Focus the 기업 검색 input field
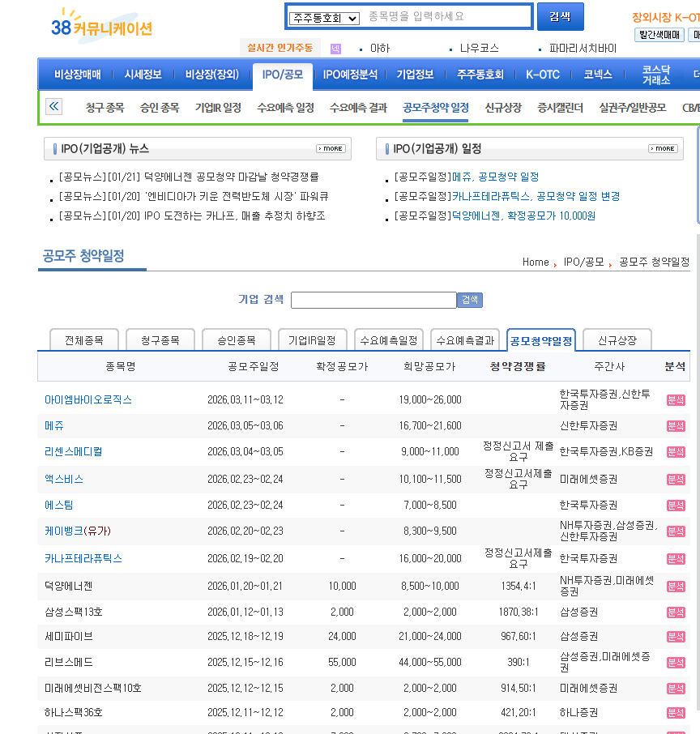The height and width of the screenshot is (734, 700). (373, 300)
